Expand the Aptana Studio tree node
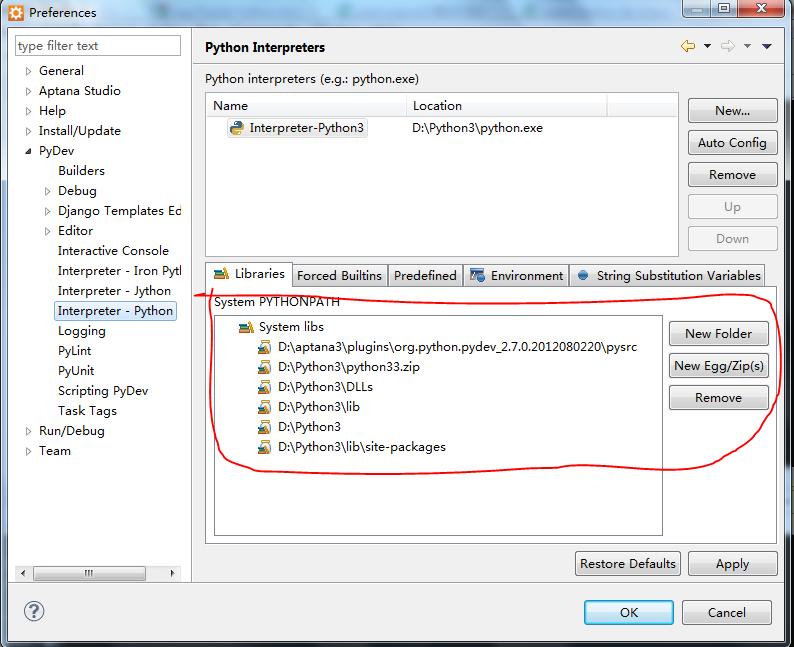Viewport: 794px width, 647px height. [28, 92]
